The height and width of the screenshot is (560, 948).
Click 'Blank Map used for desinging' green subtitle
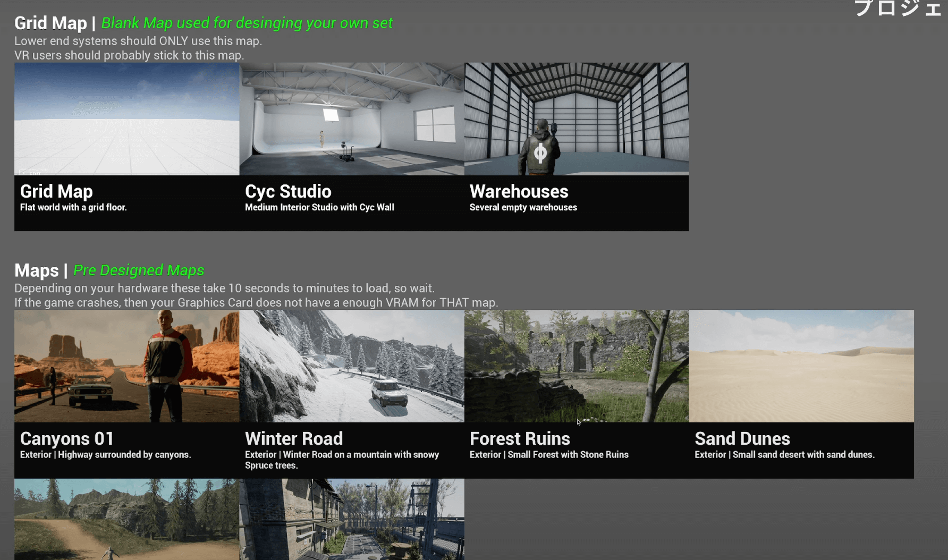tap(247, 23)
